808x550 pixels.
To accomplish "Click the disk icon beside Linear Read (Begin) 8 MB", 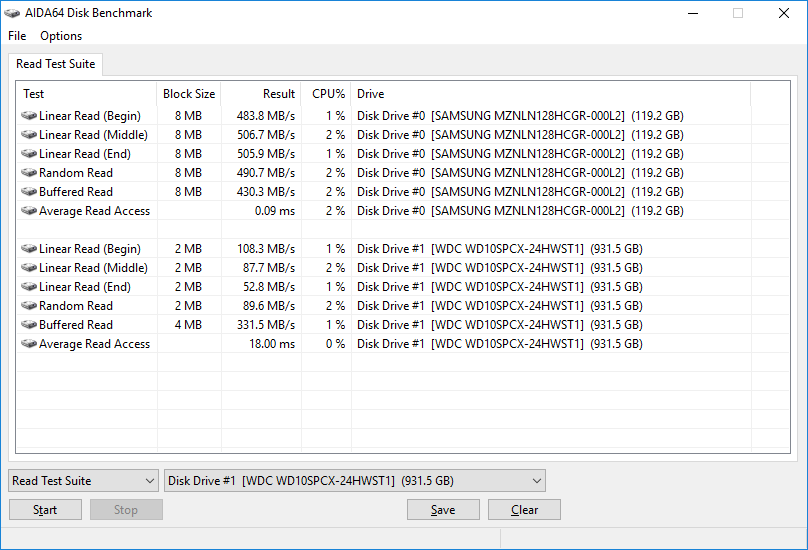I will (x=29, y=116).
